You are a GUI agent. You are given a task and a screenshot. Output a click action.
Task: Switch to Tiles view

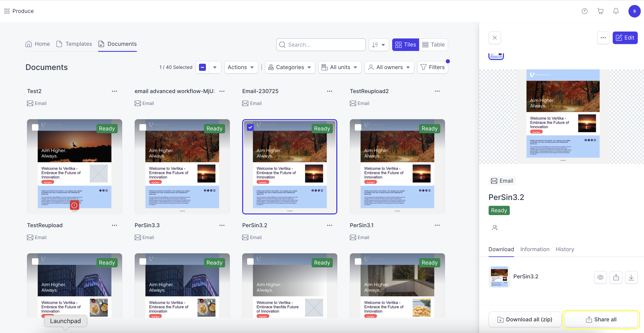405,45
